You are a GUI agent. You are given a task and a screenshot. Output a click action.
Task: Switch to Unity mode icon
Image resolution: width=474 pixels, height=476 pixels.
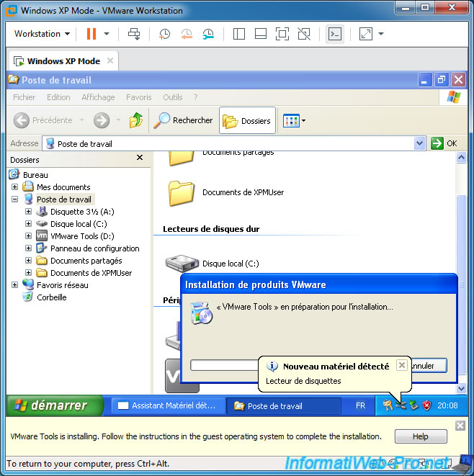click(x=304, y=34)
